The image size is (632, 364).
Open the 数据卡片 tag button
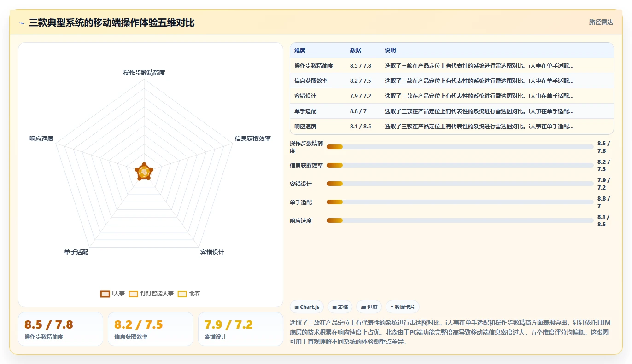tap(403, 307)
